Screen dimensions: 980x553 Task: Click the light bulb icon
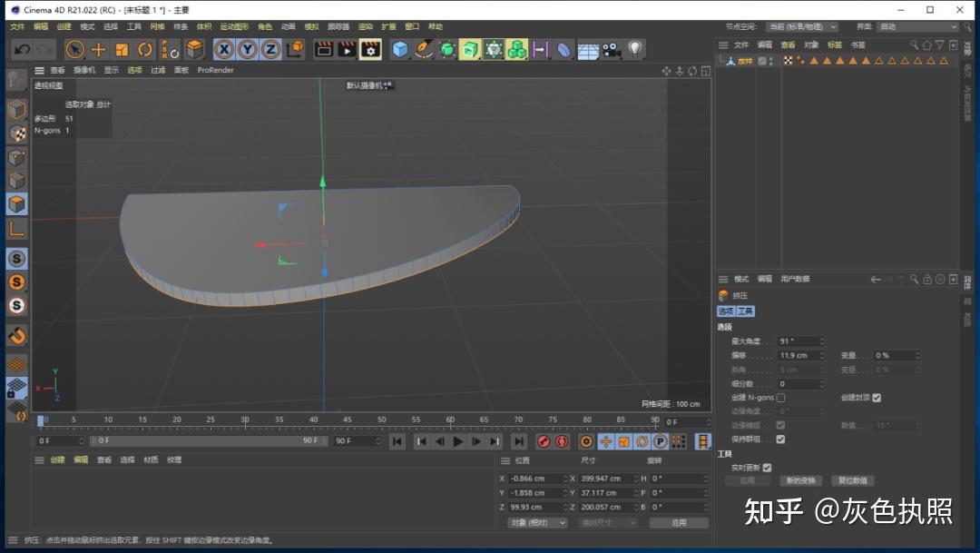click(x=635, y=49)
